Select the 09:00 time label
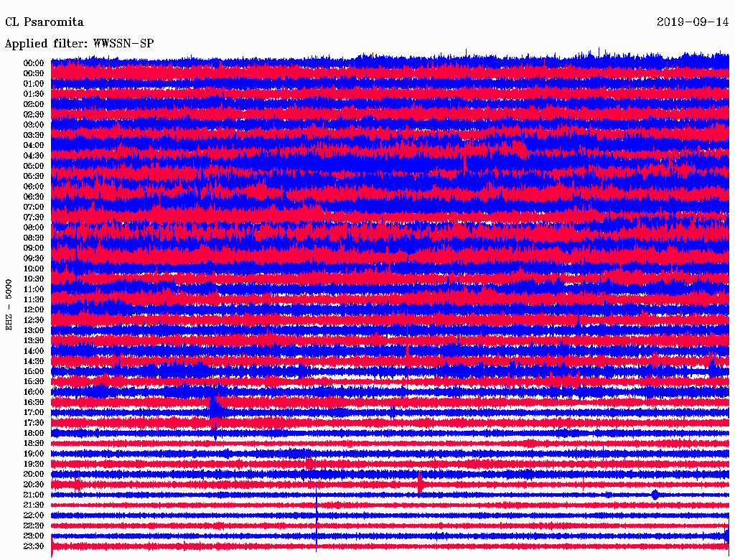This screenshot has height=560, width=735. tap(34, 248)
